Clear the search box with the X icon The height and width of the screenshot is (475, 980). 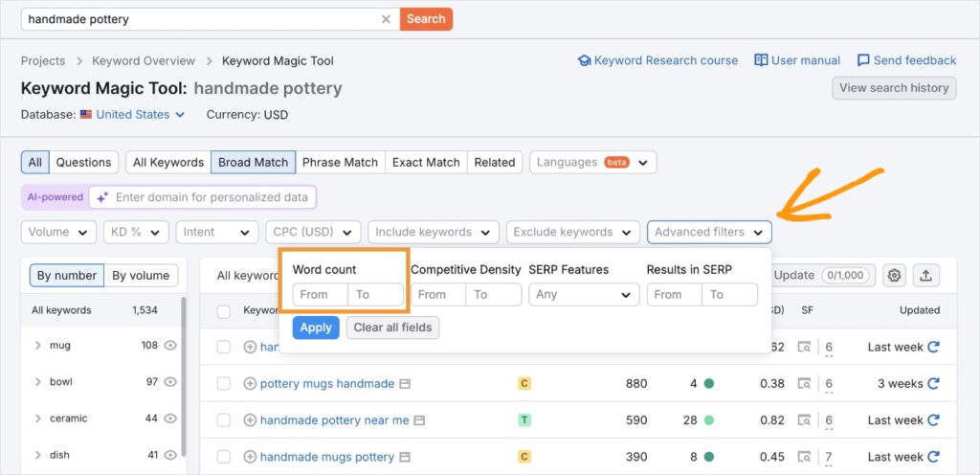tap(386, 19)
